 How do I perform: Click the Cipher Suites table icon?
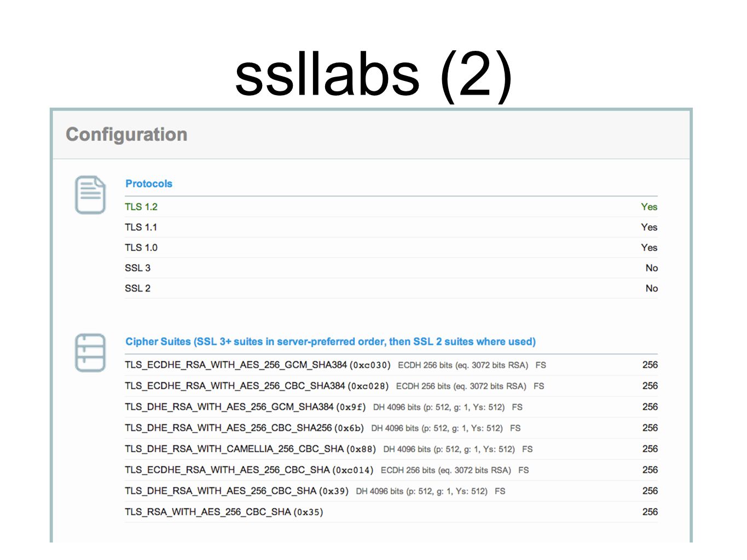tap(90, 353)
